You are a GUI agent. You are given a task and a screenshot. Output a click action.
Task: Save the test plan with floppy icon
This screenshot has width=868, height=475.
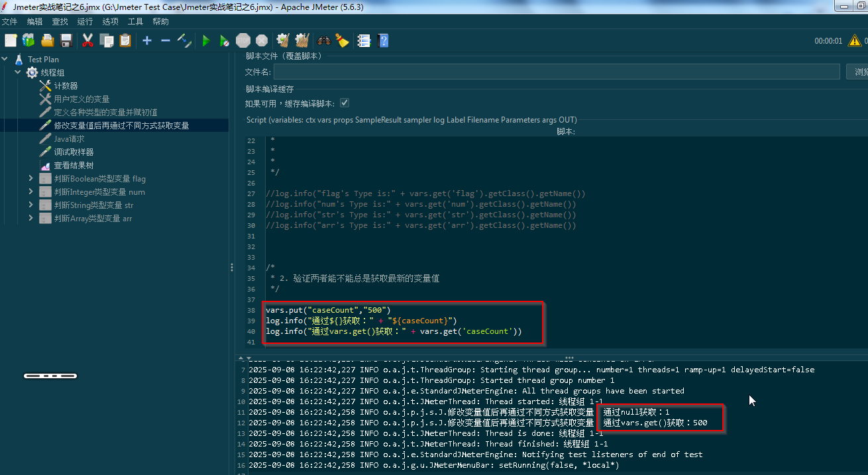[66, 40]
